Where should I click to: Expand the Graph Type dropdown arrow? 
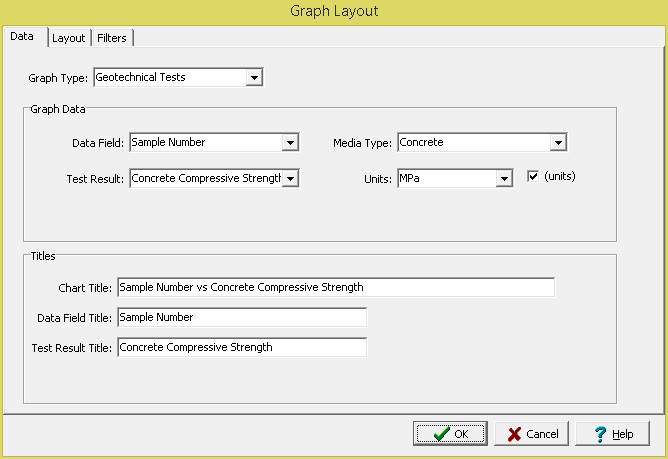254,77
